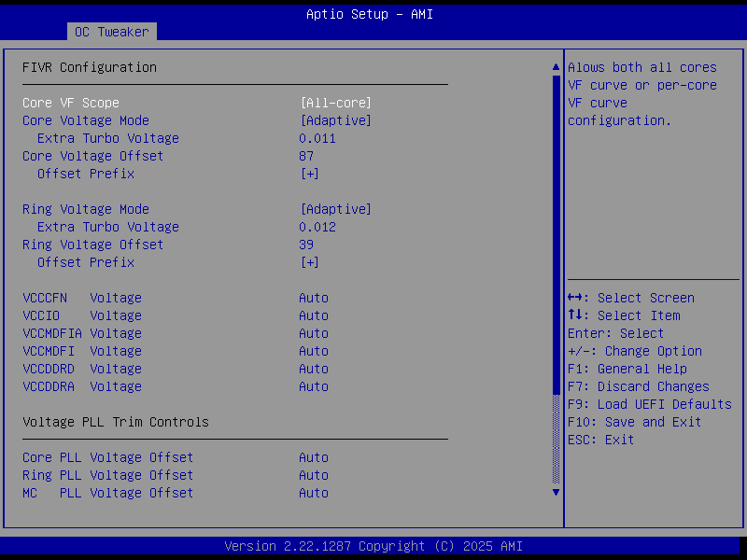Click the vertical scrollbar track
The width and height of the screenshot is (747, 560).
pos(556,280)
